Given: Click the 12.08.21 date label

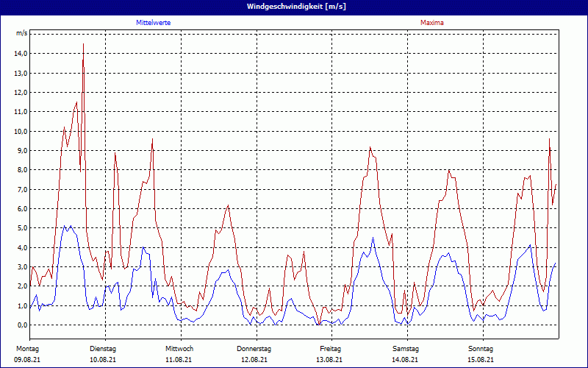Looking at the screenshot, I should [x=254, y=360].
